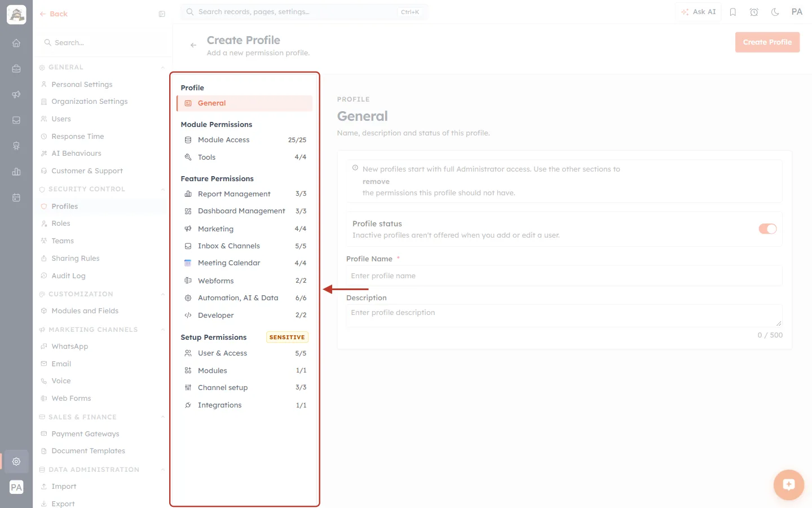Open Module Access permissions section
Image resolution: width=812 pixels, height=508 pixels.
tap(244, 140)
